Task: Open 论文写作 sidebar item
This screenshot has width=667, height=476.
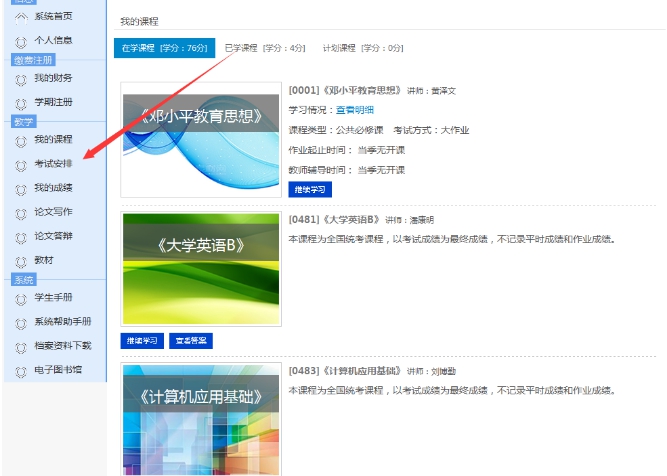Action: point(54,211)
